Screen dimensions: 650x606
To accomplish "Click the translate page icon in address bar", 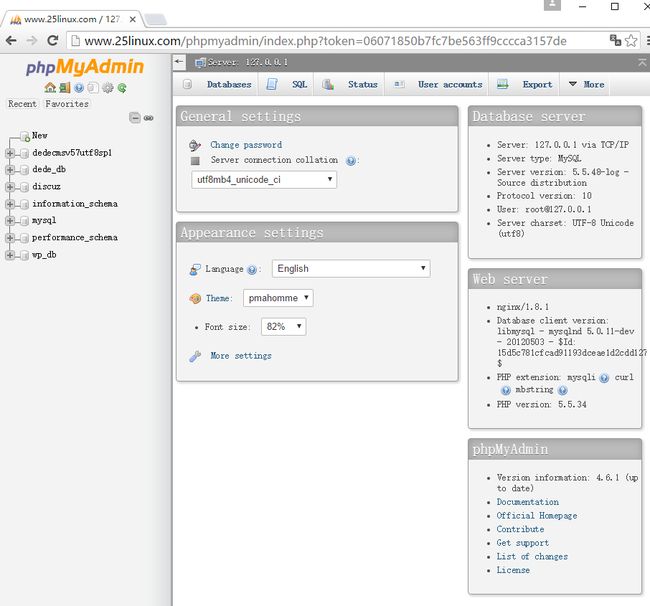I will (615, 40).
